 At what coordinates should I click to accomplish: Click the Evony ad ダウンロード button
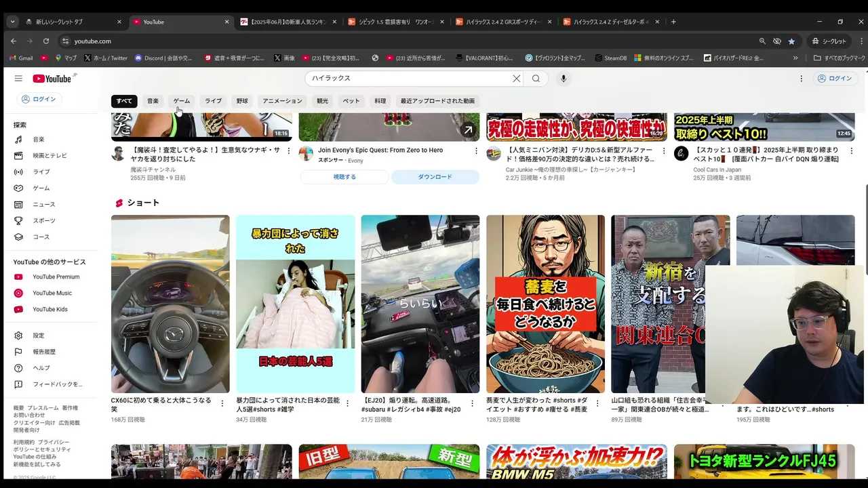(x=435, y=177)
